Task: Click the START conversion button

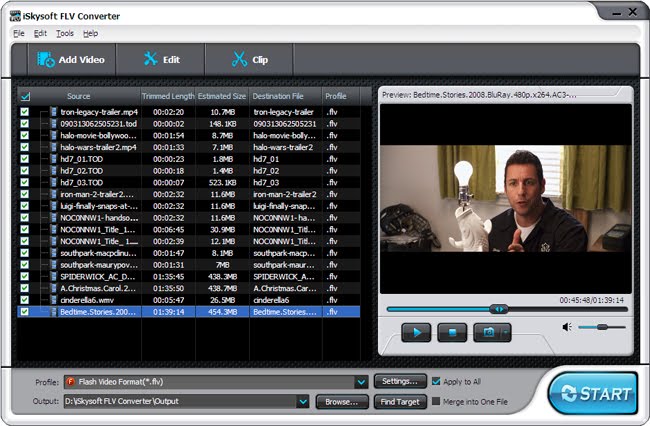Action: pyautogui.click(x=593, y=393)
